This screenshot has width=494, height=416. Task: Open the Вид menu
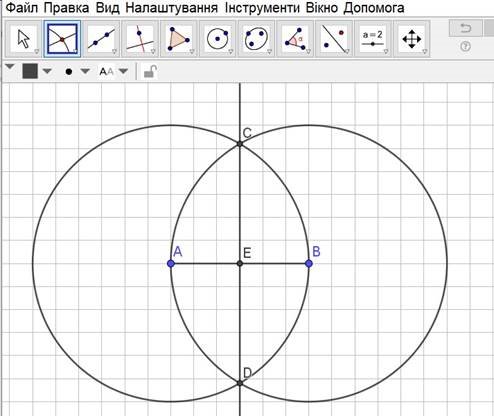click(x=107, y=7)
